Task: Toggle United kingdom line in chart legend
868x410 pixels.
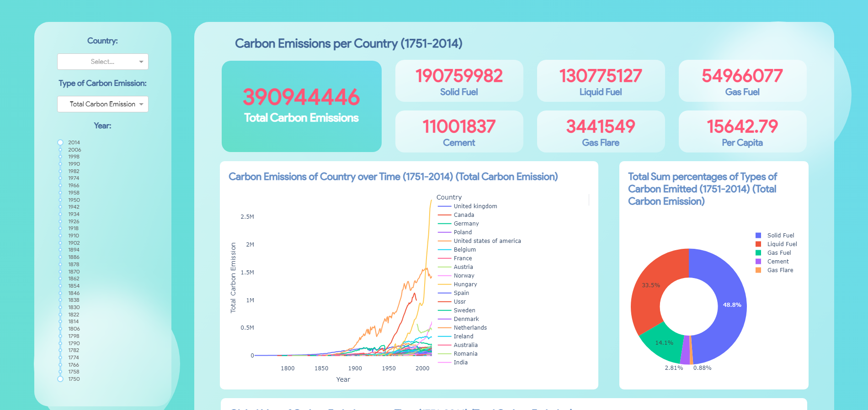Action: (x=467, y=206)
